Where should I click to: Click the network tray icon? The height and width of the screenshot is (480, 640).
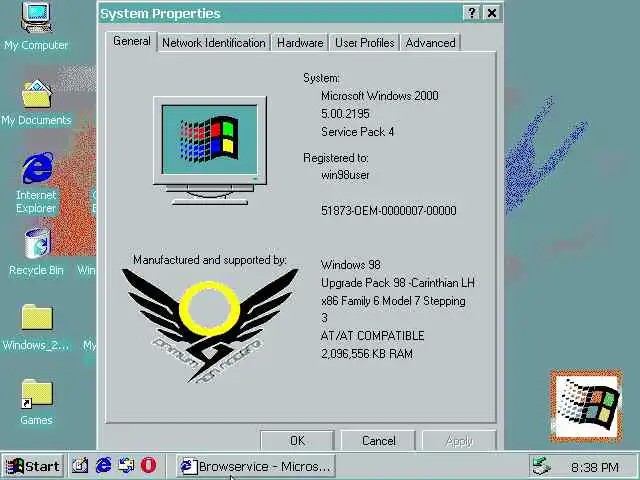[x=541, y=467]
